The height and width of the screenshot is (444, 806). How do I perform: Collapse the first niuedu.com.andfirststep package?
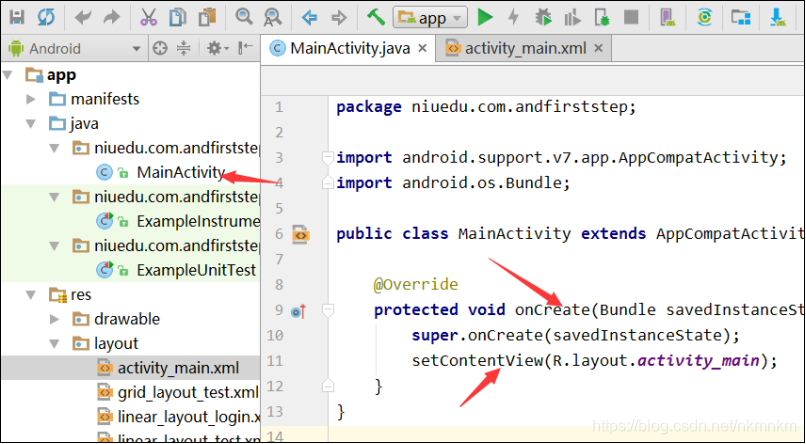(54, 149)
